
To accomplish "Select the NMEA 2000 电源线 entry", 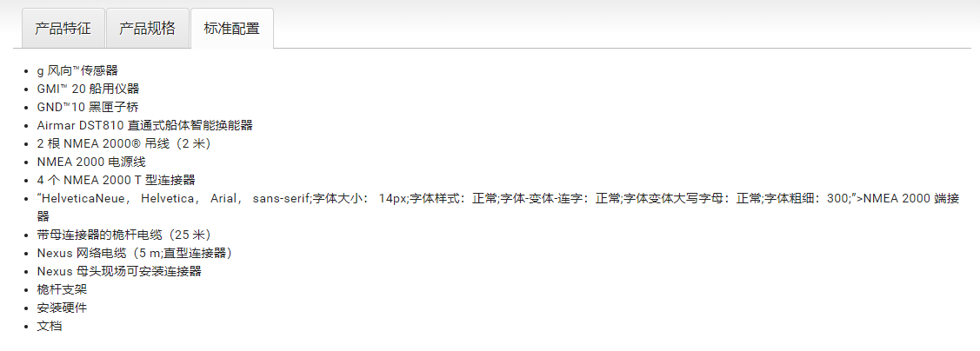I will pyautogui.click(x=91, y=162).
